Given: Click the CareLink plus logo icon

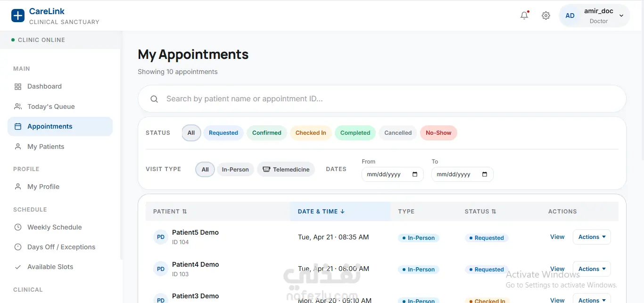Looking at the screenshot, I should 17,16.
